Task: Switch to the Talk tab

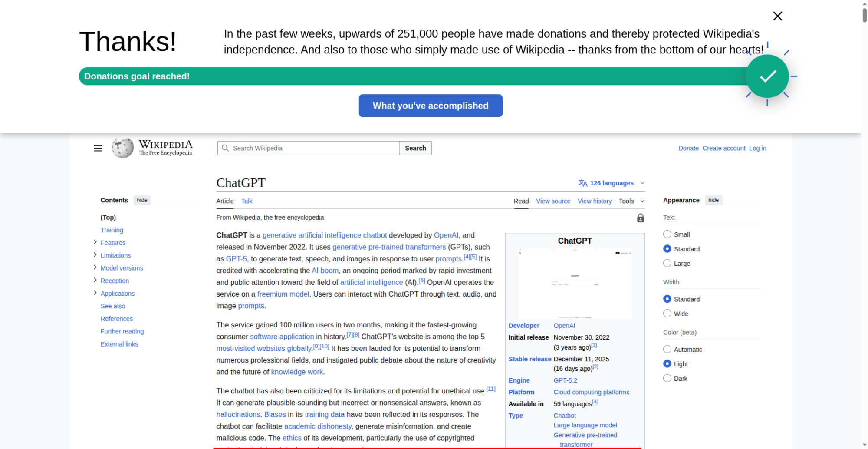Action: [247, 201]
